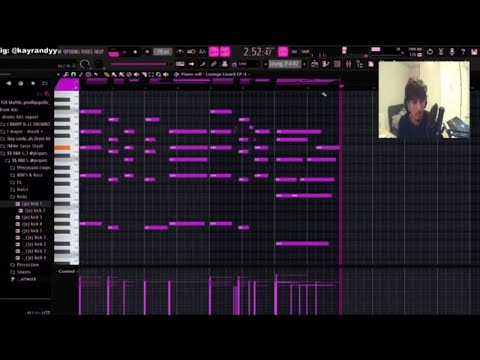Image resolution: width=480 pixels, height=360 pixels.
Task: Toggle the loop recording pink button
Action: (225, 52)
